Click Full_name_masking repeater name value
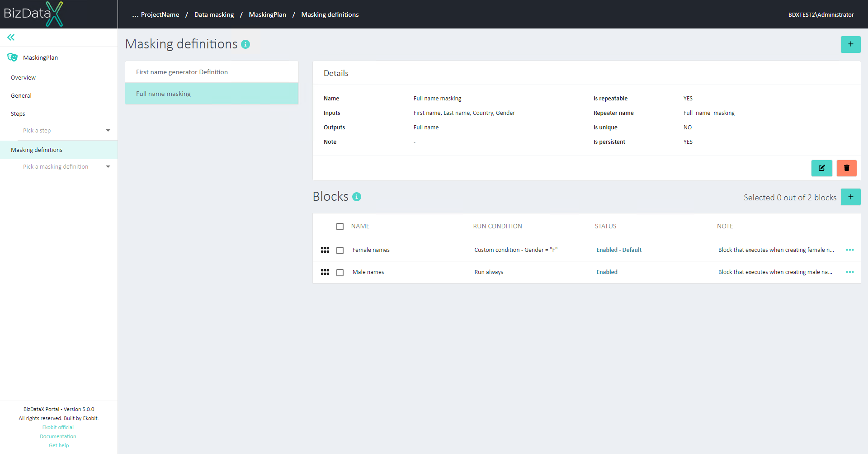 tap(709, 113)
